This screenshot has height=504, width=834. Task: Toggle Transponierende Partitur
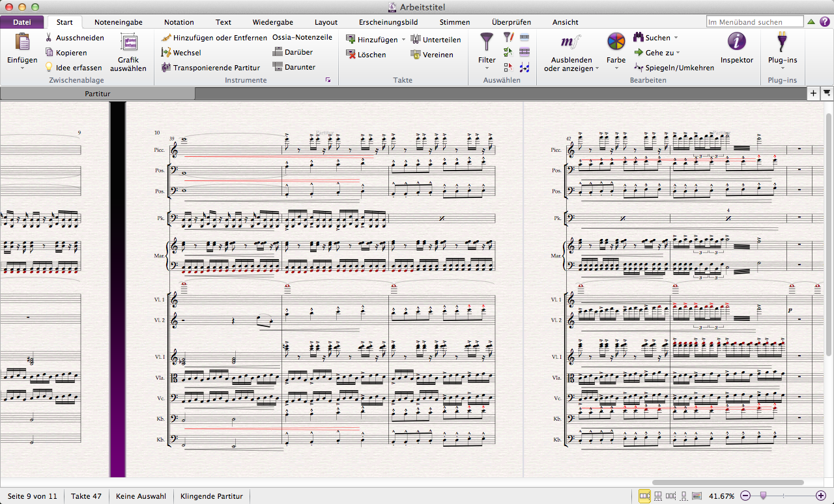tap(216, 67)
